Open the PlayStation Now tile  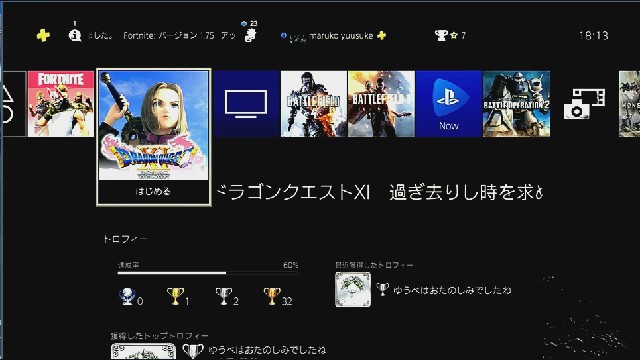(x=449, y=104)
